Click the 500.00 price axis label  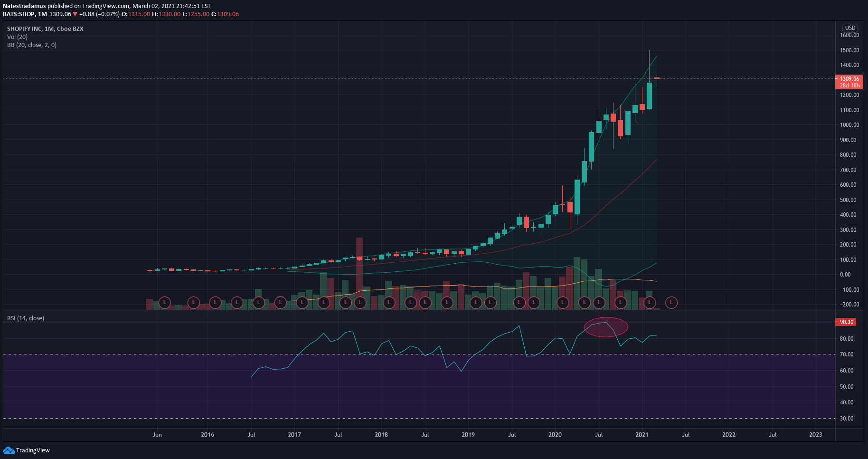click(848, 200)
